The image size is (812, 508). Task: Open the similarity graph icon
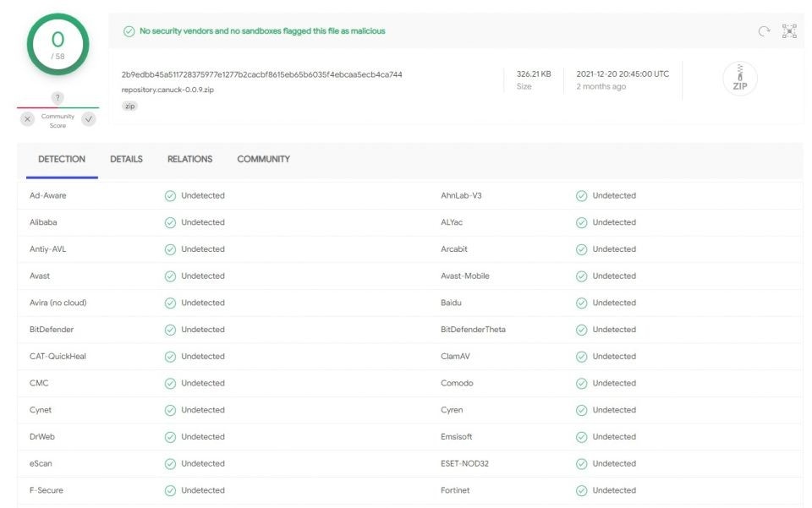coord(789,31)
